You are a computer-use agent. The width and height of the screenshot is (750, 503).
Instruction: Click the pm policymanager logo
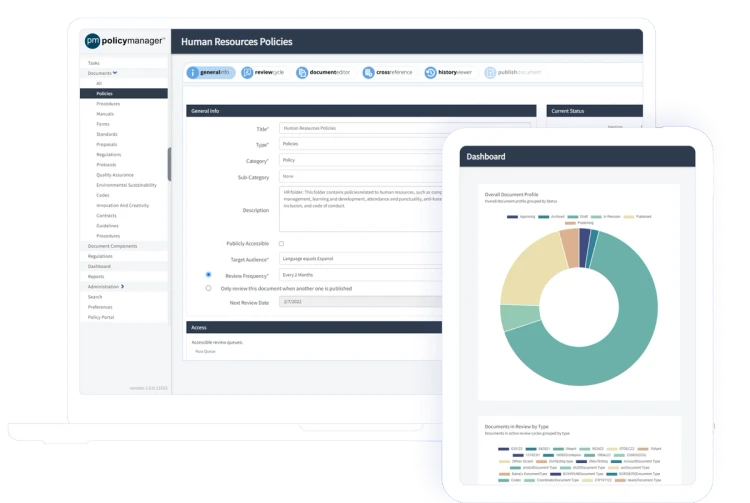coord(124,41)
